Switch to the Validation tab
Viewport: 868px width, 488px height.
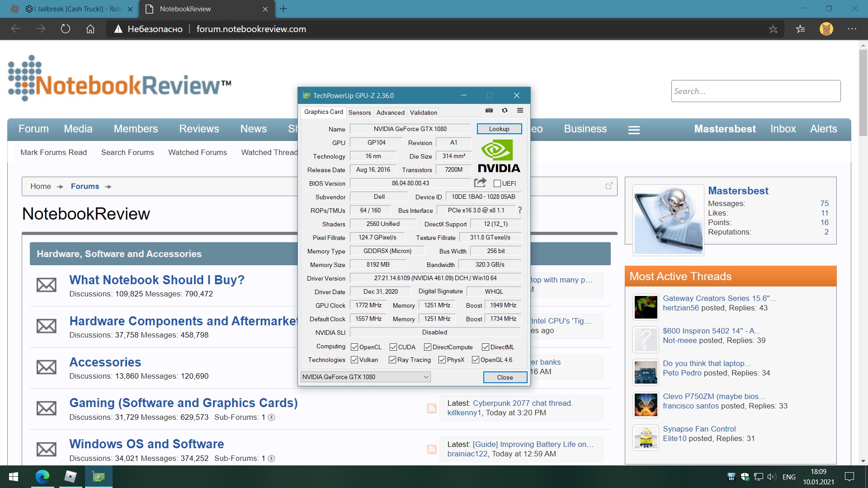pyautogui.click(x=423, y=113)
